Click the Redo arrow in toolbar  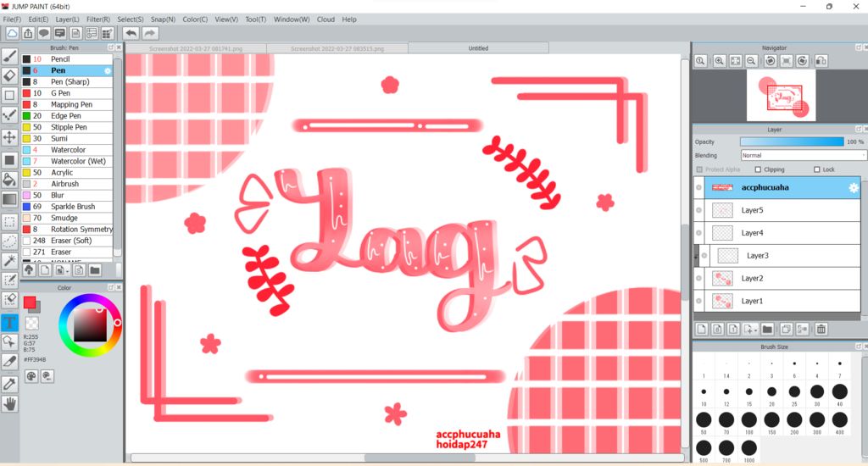(149, 33)
